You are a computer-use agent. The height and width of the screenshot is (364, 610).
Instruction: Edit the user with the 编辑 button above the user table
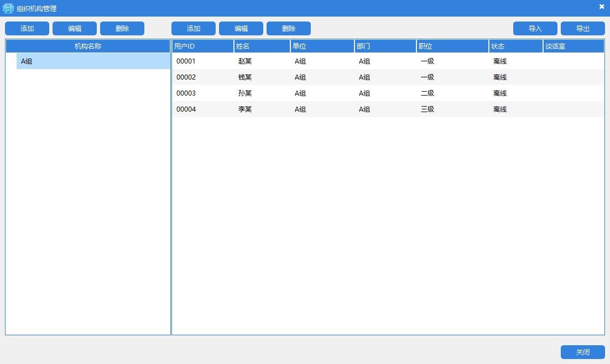241,29
